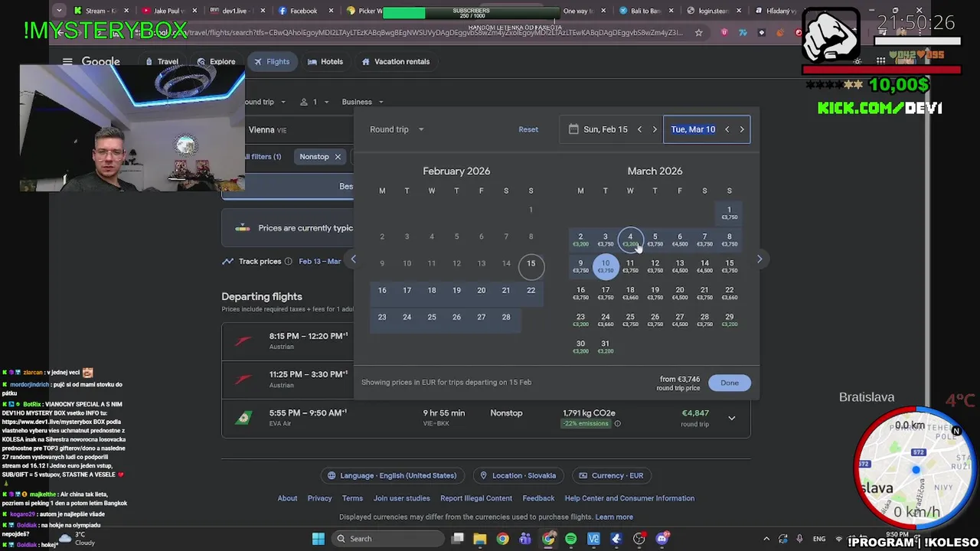
Task: Open File Explorer from the taskbar
Action: [x=480, y=539]
